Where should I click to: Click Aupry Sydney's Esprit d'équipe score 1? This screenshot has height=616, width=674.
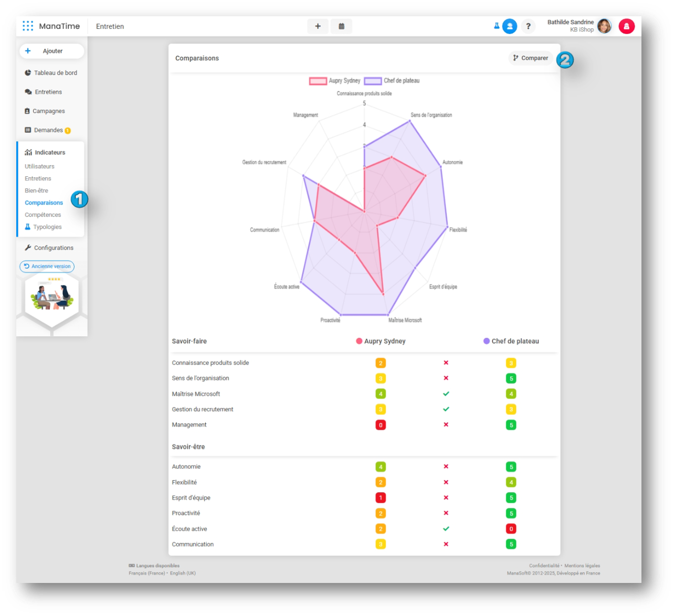coord(381,497)
